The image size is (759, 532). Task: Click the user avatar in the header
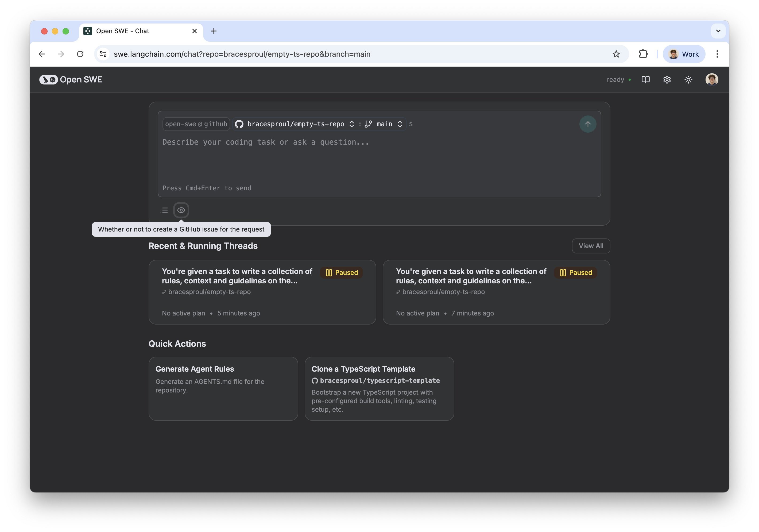(x=711, y=79)
